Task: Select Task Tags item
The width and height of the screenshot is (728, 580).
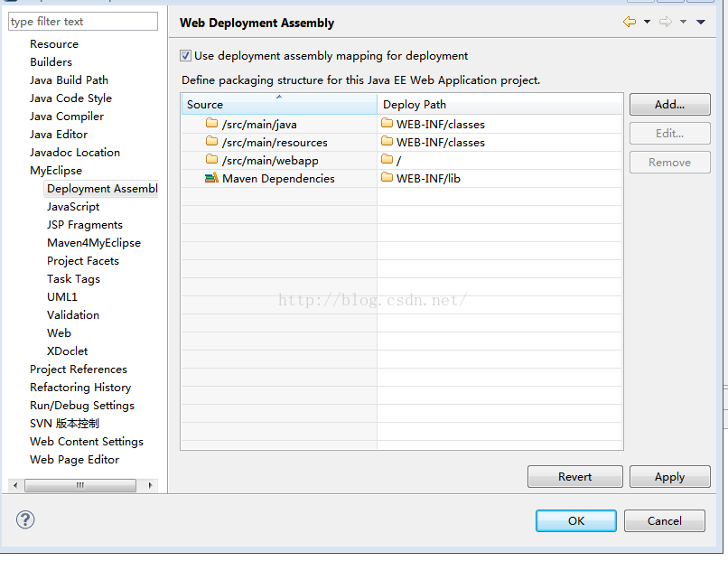Action: pos(73,279)
